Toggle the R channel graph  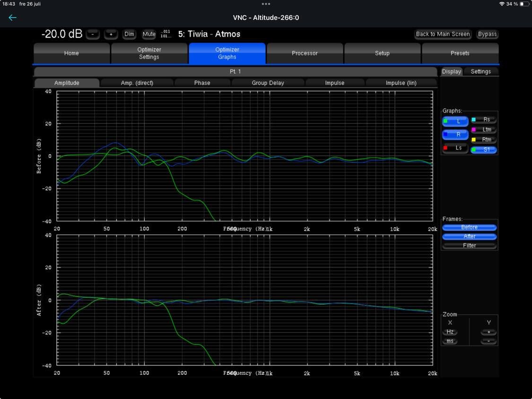tap(455, 135)
